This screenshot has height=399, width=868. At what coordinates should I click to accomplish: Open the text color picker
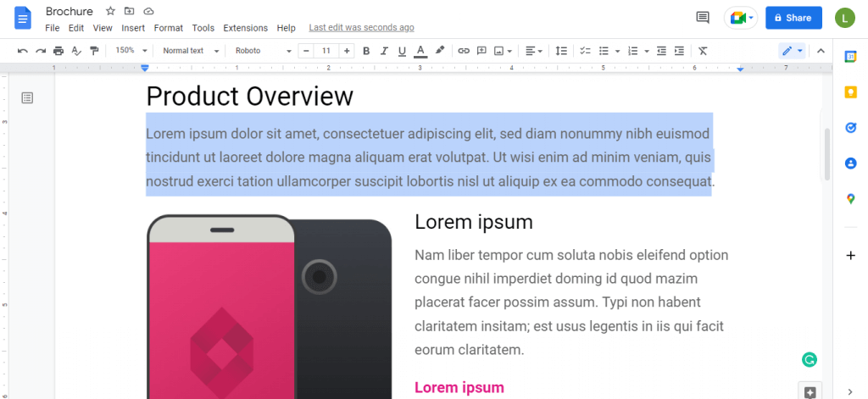(x=420, y=51)
